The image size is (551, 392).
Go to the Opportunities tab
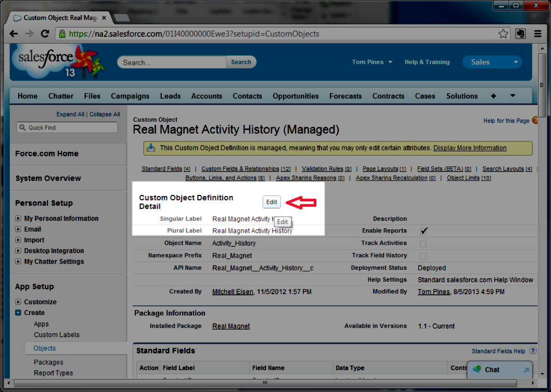coord(296,96)
